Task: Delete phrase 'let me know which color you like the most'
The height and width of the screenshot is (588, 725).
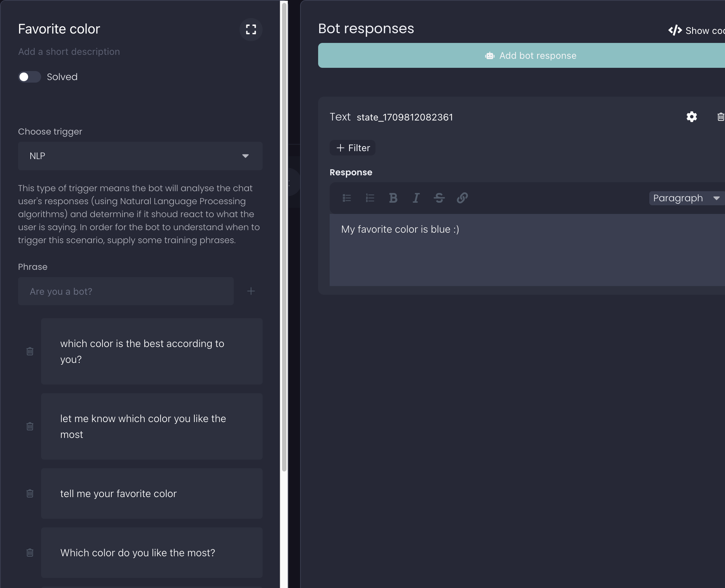Action: point(30,426)
